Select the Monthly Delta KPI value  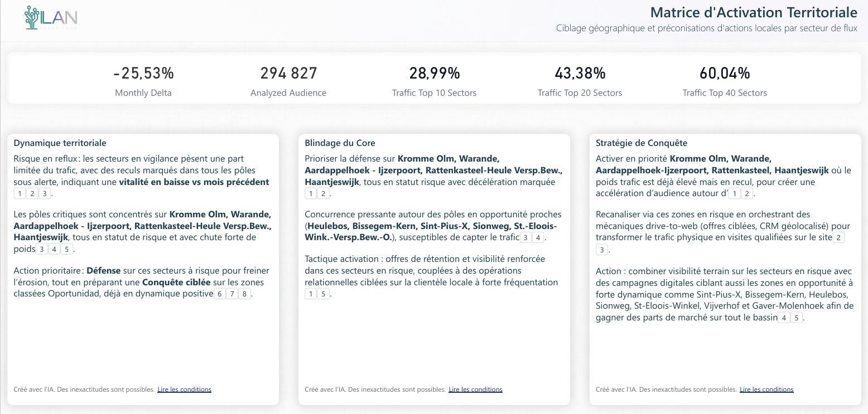[x=143, y=74]
